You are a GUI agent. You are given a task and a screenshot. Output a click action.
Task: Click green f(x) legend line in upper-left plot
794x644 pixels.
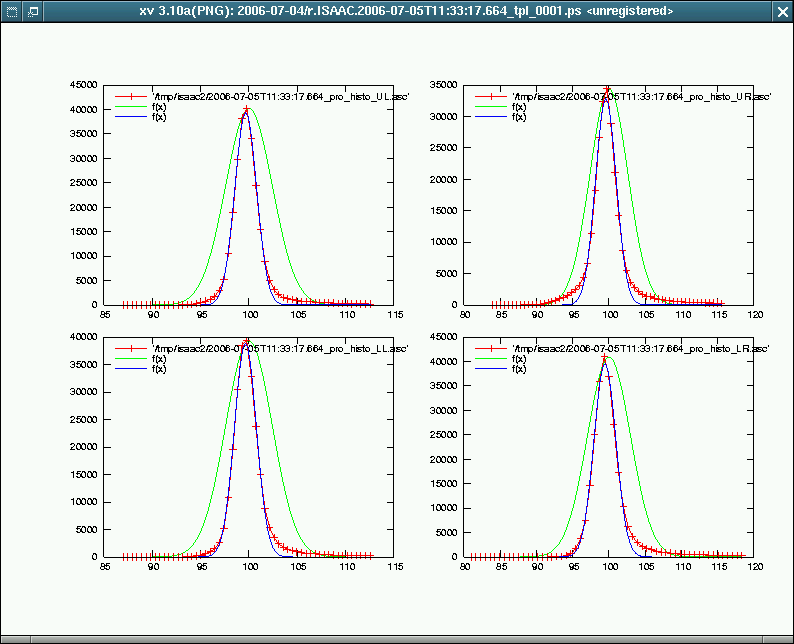[130, 106]
